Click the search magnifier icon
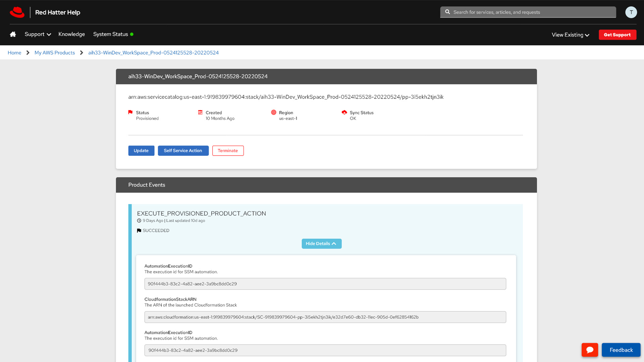The width and height of the screenshot is (644, 362). (x=447, y=12)
